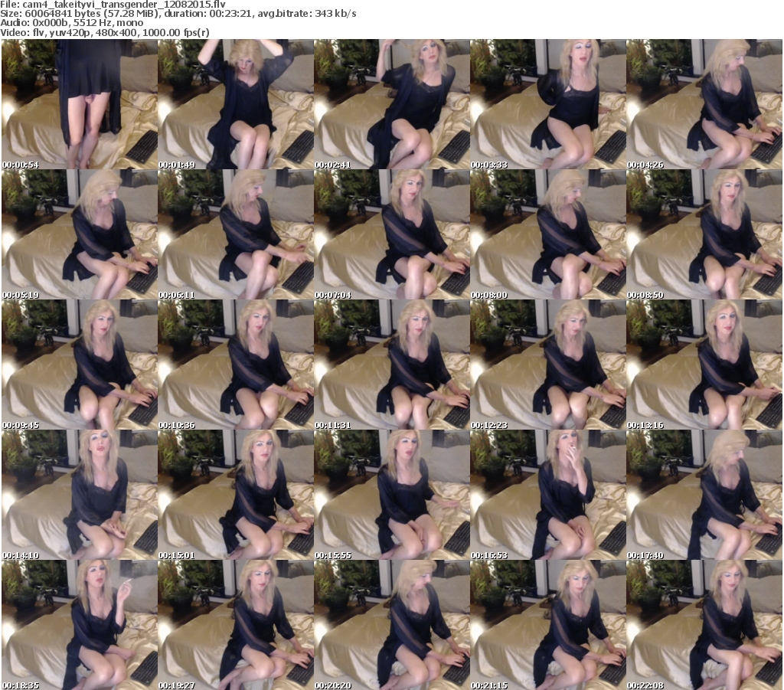Click the thumbnail at 00:11:31

click(392, 365)
